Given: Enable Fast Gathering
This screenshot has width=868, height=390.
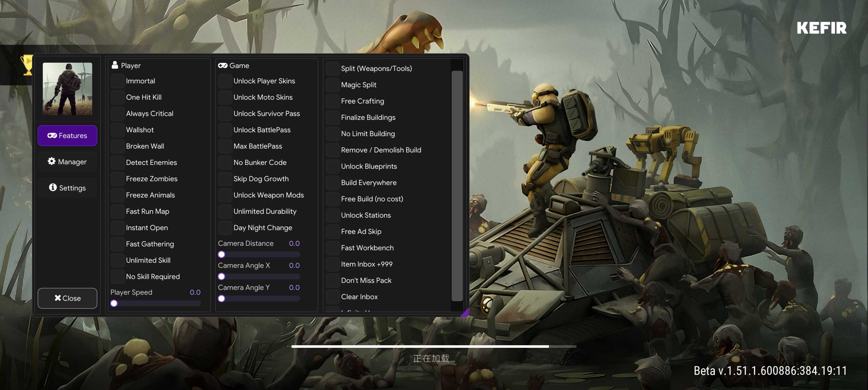Looking at the screenshot, I should pyautogui.click(x=117, y=244).
